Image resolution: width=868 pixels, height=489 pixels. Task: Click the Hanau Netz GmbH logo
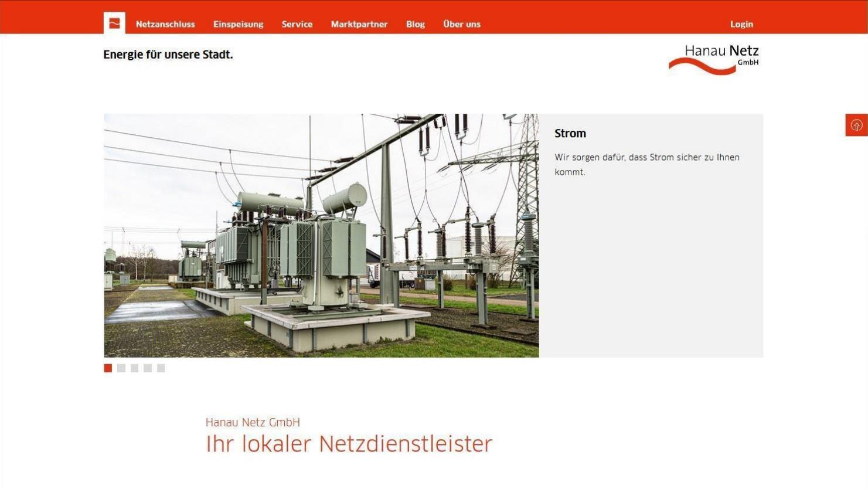coord(714,59)
